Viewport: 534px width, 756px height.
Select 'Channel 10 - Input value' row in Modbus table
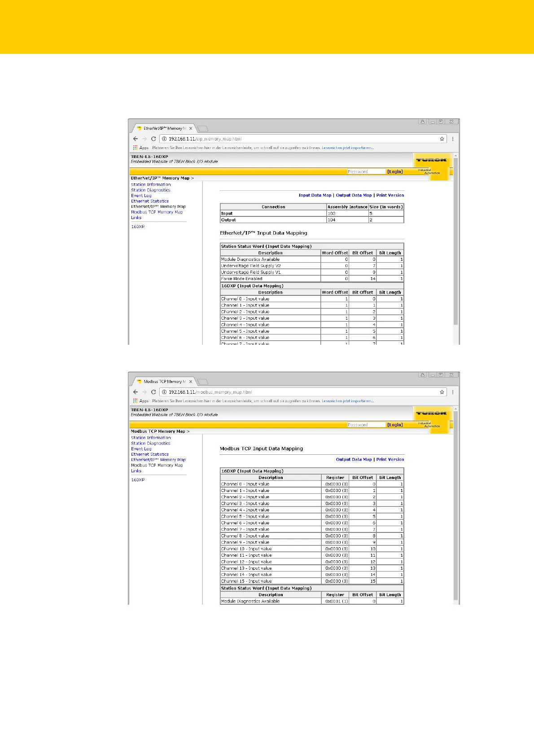pyautogui.click(x=312, y=549)
